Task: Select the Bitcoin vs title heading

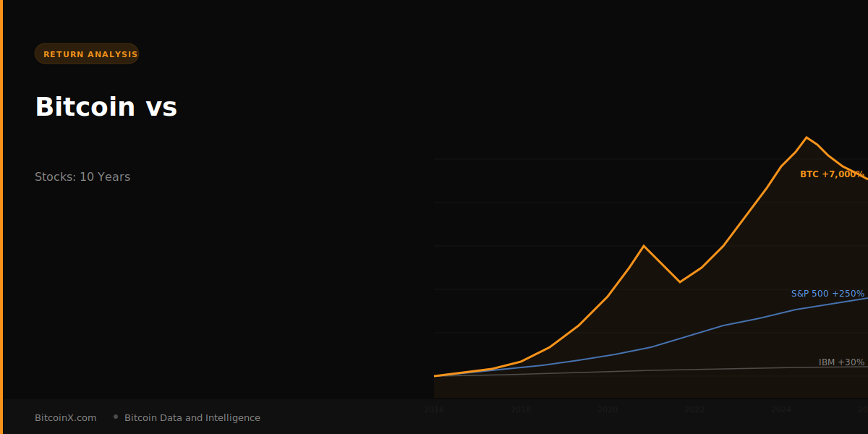Action: (106, 107)
